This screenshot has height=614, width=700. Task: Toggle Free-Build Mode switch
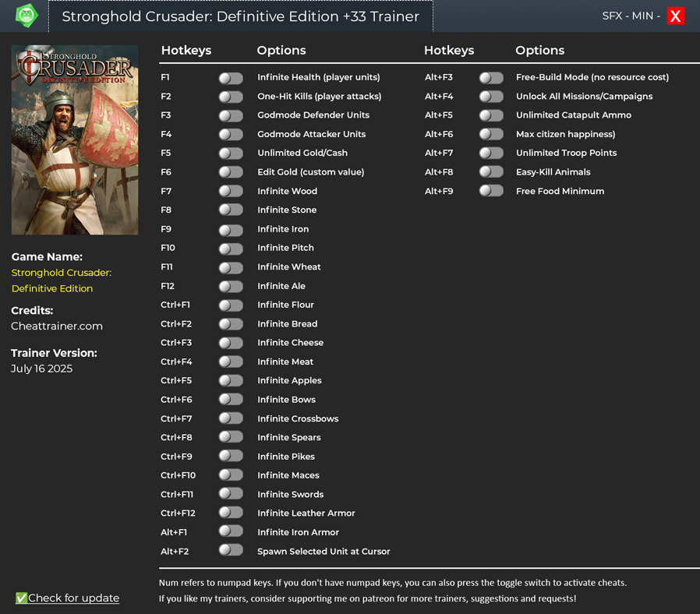click(x=491, y=78)
